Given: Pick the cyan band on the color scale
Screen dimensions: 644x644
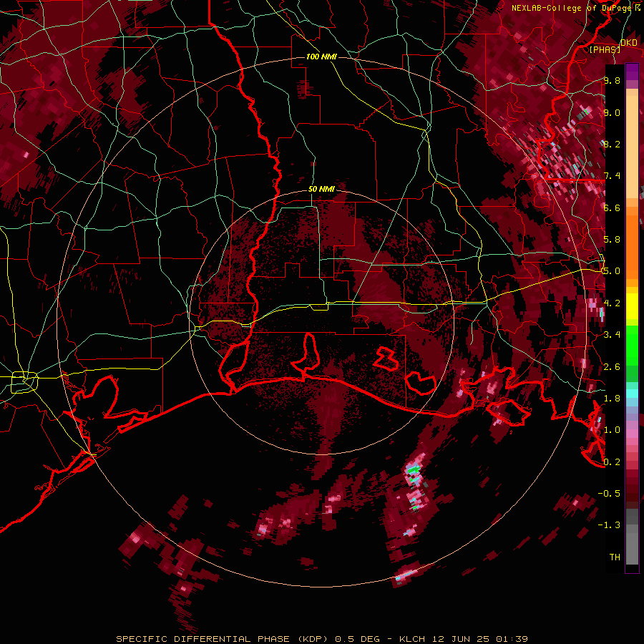Looking at the screenshot, I should click(632, 393).
